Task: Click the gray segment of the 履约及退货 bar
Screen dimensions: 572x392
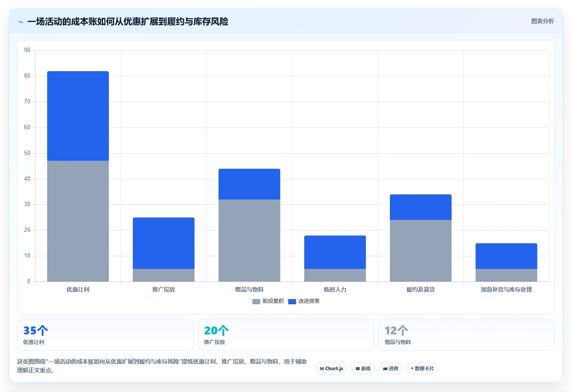Action: (420, 251)
